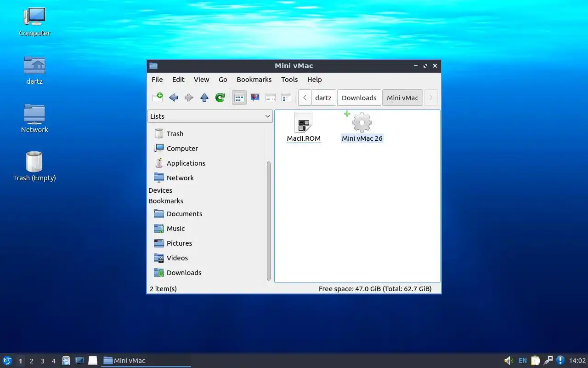This screenshot has height=368, width=588.
Task: Open a new tab with toolbar icon
Action: (x=158, y=98)
